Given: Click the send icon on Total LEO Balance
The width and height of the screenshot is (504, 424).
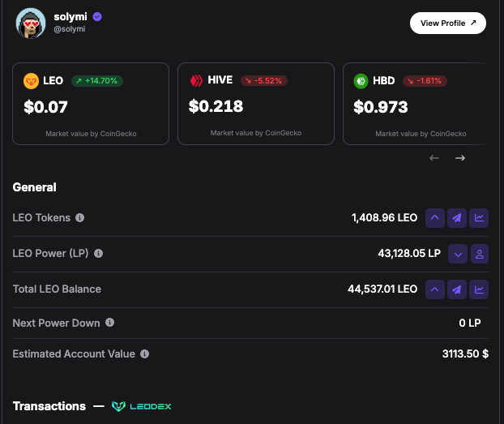Looking at the screenshot, I should point(457,289).
